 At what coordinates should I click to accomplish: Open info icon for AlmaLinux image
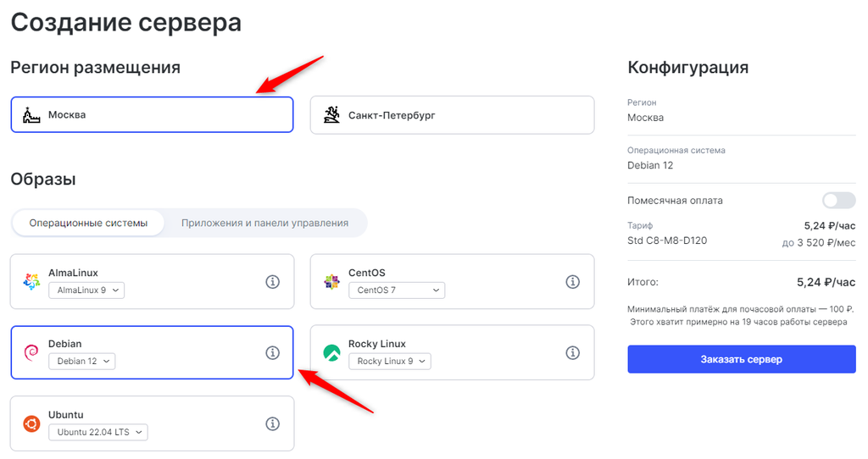point(272,281)
